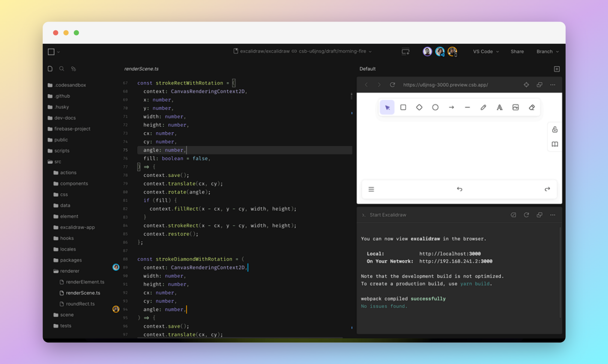Image resolution: width=608 pixels, height=364 pixels.
Task: Select the ellipse shape tool
Action: [x=435, y=108]
